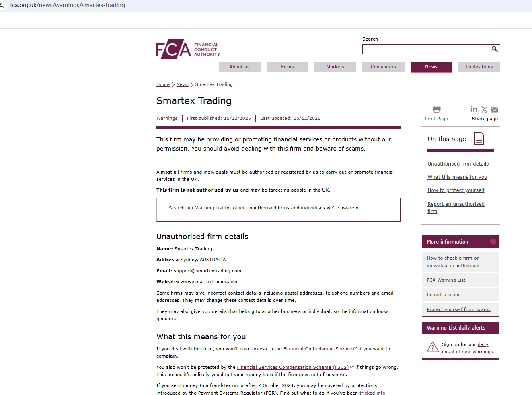This screenshot has height=395, width=532.
Task: Open the Firms menu
Action: (x=288, y=67)
